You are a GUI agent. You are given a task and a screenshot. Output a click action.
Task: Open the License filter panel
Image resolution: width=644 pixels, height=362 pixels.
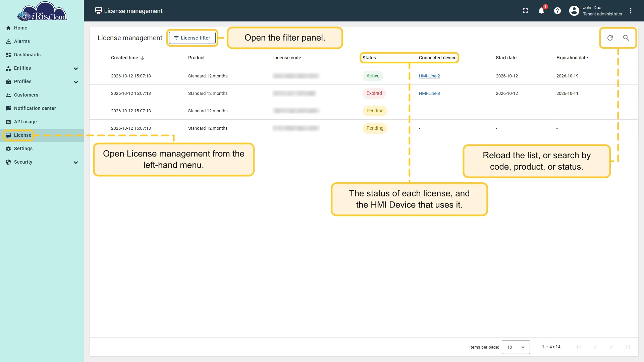point(192,38)
